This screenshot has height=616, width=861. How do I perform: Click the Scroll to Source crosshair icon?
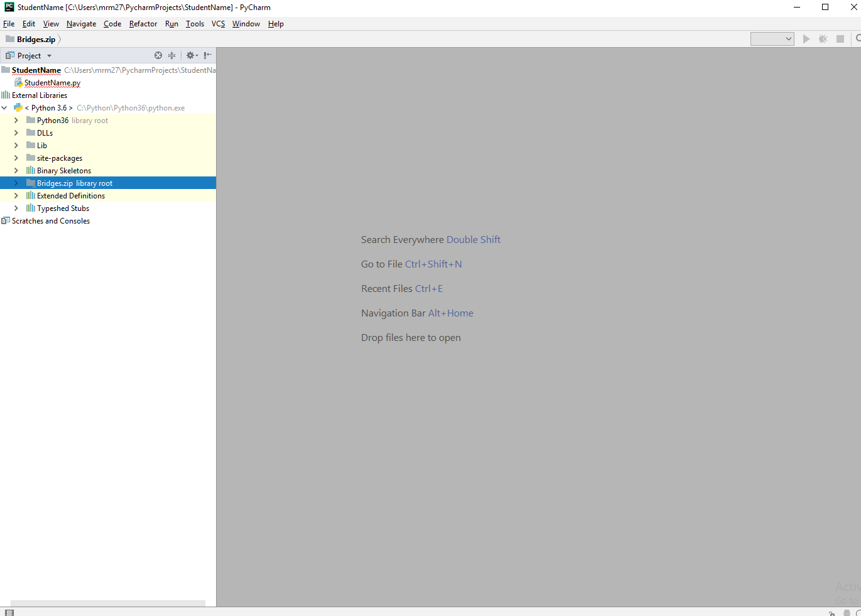[158, 55]
